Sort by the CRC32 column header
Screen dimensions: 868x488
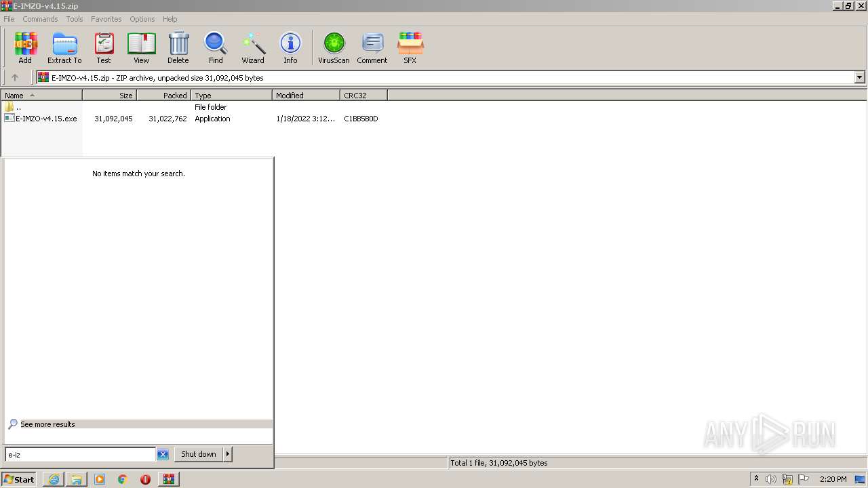click(363, 96)
